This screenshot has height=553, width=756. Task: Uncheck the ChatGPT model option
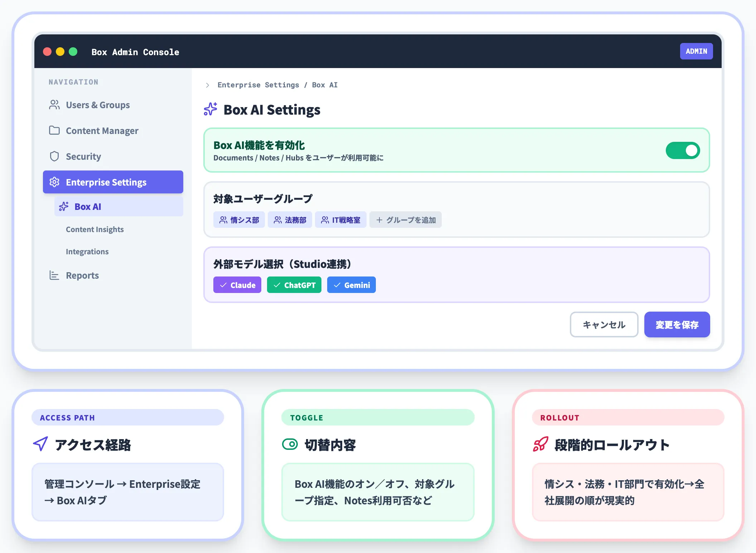click(x=294, y=285)
